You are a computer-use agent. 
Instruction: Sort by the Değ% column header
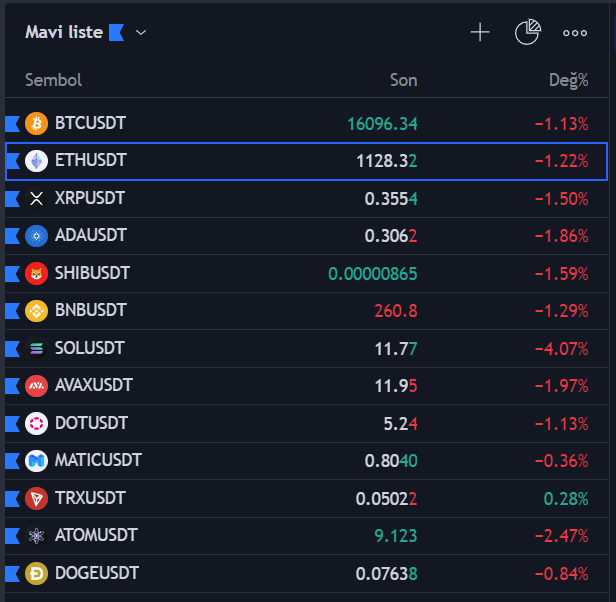click(568, 80)
